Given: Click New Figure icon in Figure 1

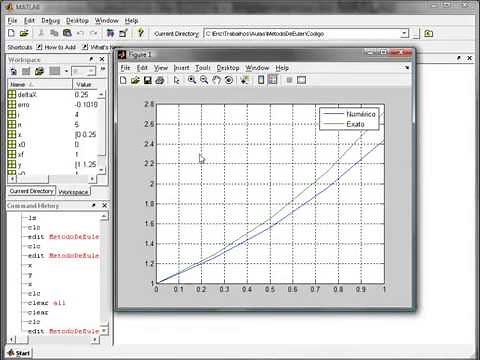Looking at the screenshot, I should click(x=123, y=80).
